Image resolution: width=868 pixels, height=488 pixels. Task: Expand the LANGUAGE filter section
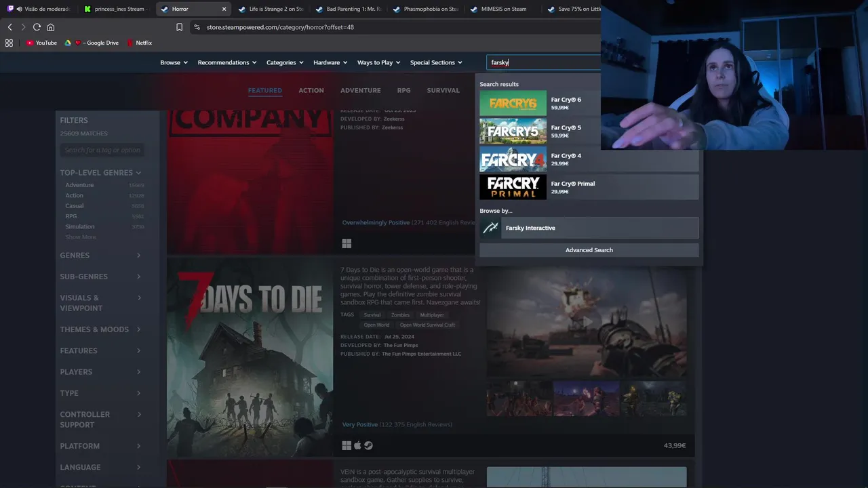click(100, 467)
